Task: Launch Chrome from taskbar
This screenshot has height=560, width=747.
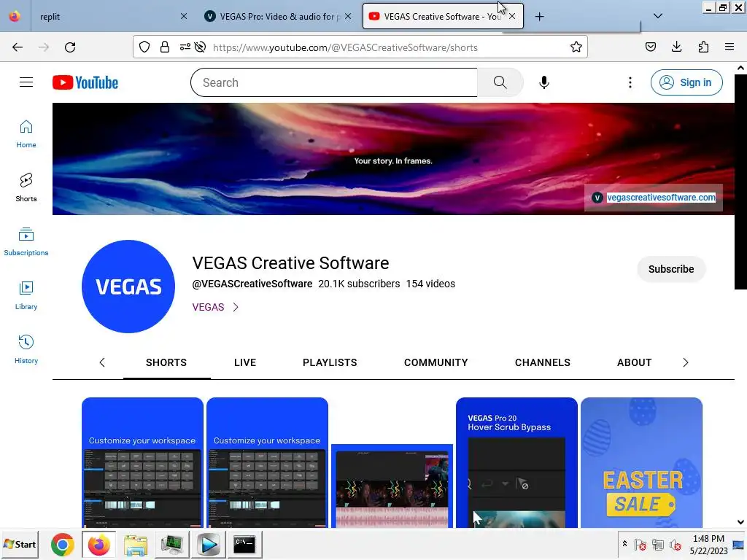Action: pyautogui.click(x=63, y=545)
